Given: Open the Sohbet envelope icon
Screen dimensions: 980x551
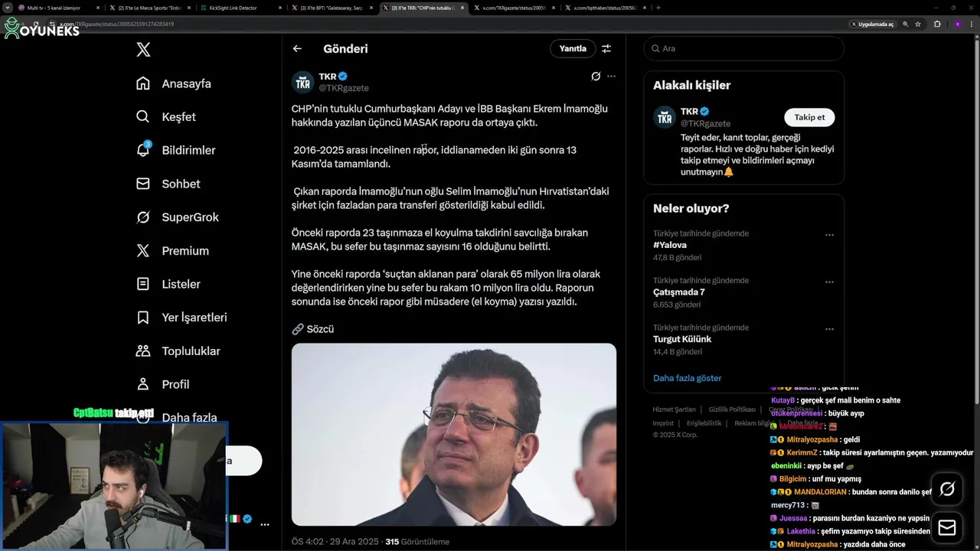Looking at the screenshot, I should (x=143, y=184).
